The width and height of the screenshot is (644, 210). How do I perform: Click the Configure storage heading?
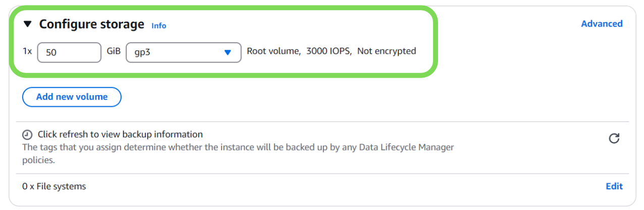[92, 24]
